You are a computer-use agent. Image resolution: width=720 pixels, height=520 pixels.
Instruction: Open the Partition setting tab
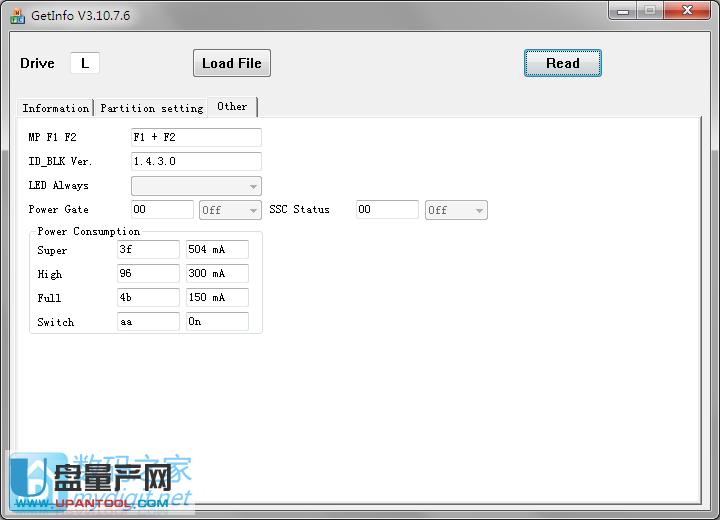151,108
